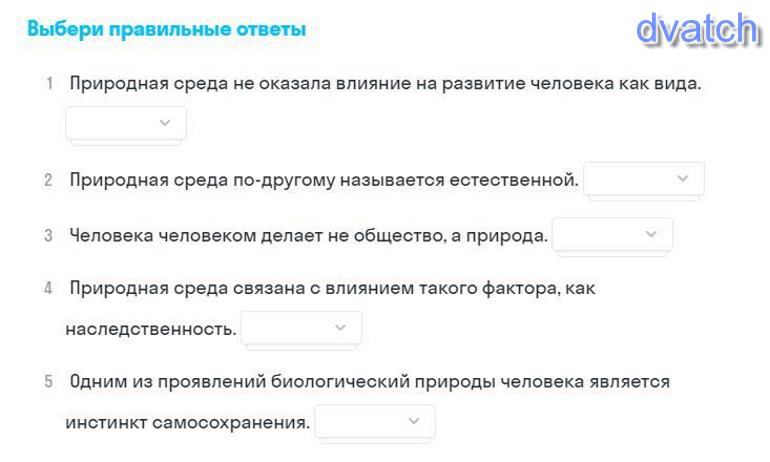The height and width of the screenshot is (462, 770).
Task: Click the dvatch watermark logo
Action: [699, 29]
